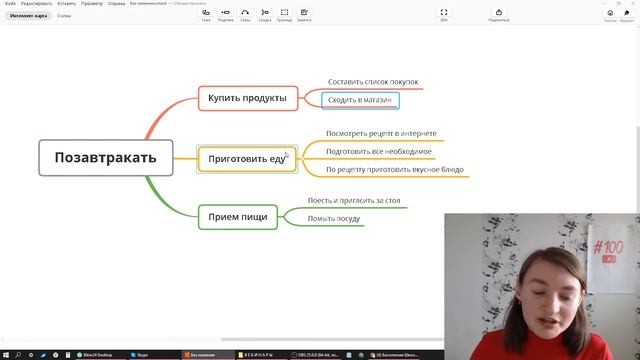The width and height of the screenshot is (640, 360).
Task: Select the central topic Позавтракать
Action: (106, 158)
